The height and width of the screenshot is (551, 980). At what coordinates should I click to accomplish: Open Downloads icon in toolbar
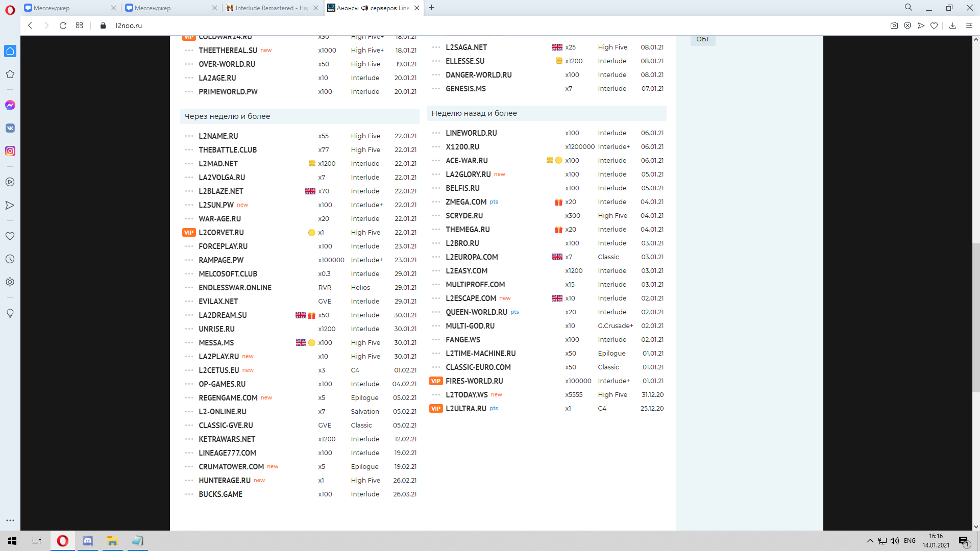[952, 26]
